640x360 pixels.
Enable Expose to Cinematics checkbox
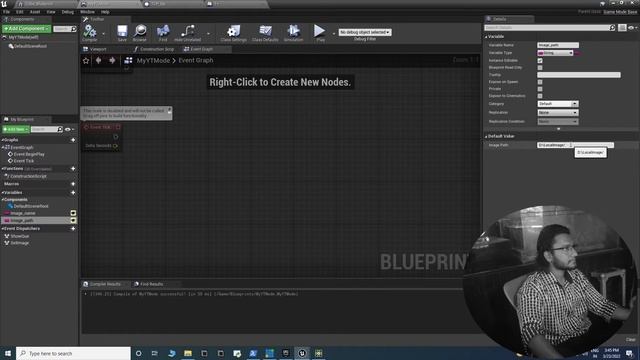[x=540, y=96]
